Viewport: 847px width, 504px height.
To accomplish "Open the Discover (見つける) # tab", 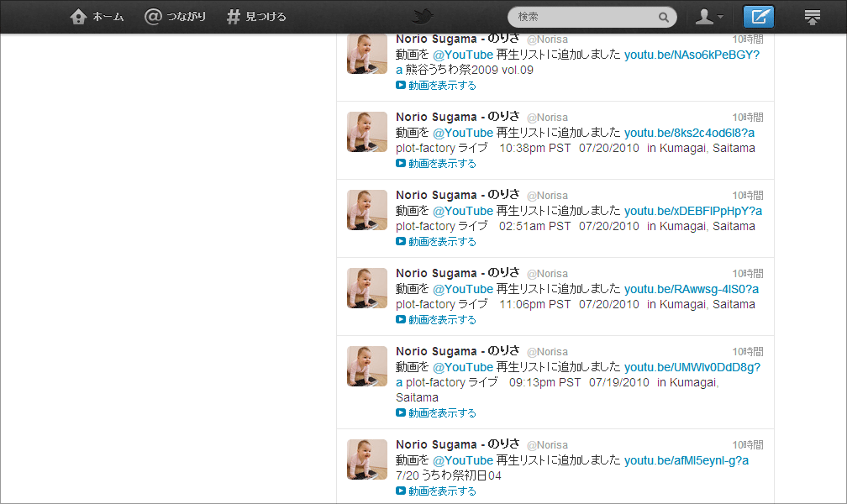I will [256, 17].
